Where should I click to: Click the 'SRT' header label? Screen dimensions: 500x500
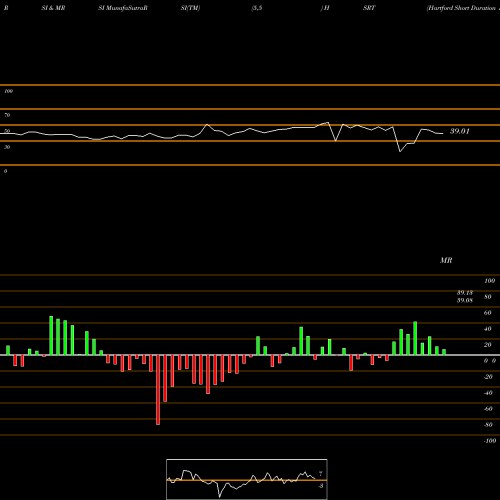tap(369, 8)
